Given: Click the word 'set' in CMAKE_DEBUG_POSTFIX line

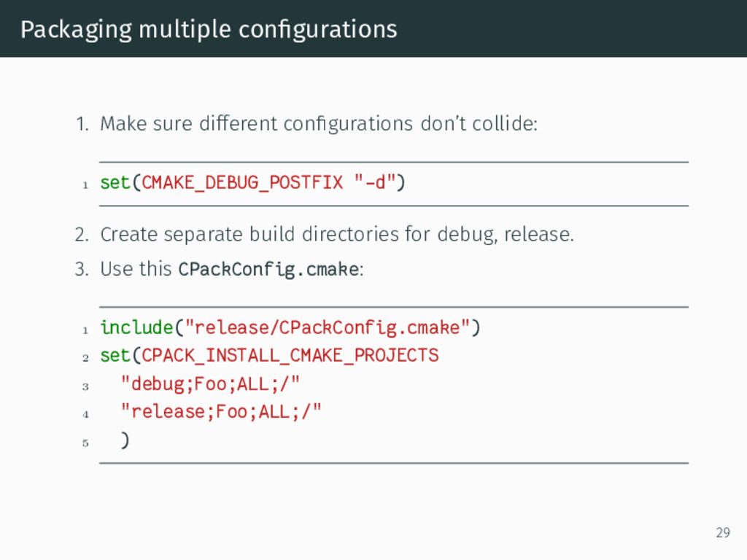Looking at the screenshot, I should coord(115,182).
